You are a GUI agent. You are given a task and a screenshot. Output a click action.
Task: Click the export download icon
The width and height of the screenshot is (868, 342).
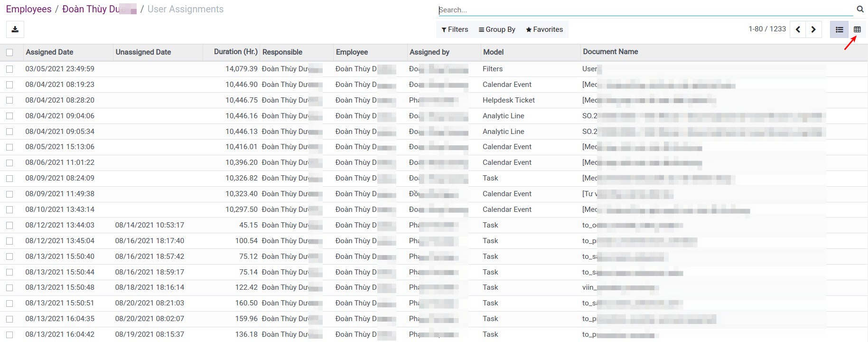pyautogui.click(x=15, y=29)
